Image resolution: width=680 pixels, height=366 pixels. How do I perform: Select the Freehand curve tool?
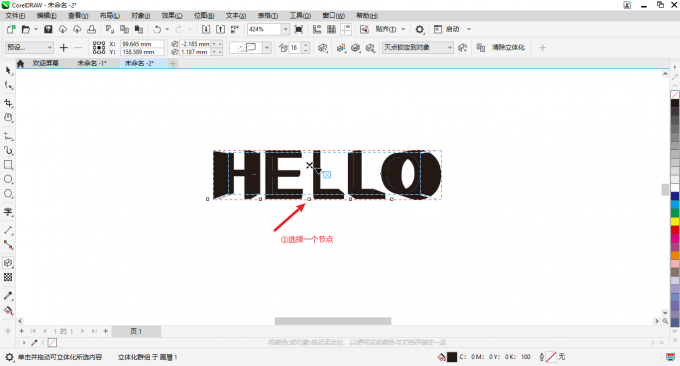coord(8,136)
